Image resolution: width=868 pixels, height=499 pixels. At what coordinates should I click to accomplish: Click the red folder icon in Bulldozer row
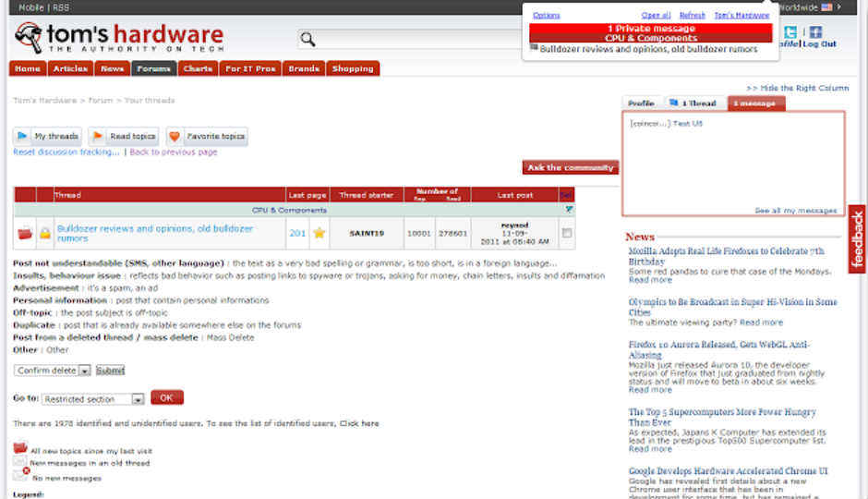pyautogui.click(x=25, y=233)
